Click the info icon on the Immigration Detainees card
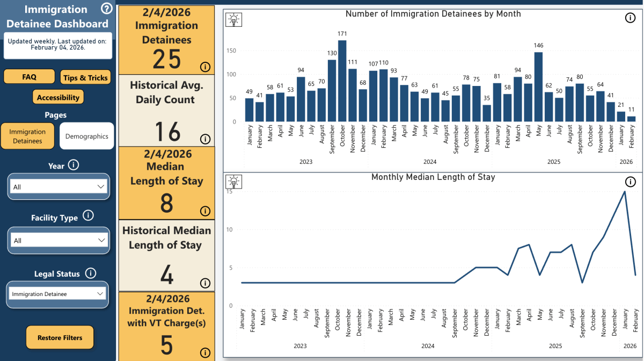 (206, 67)
